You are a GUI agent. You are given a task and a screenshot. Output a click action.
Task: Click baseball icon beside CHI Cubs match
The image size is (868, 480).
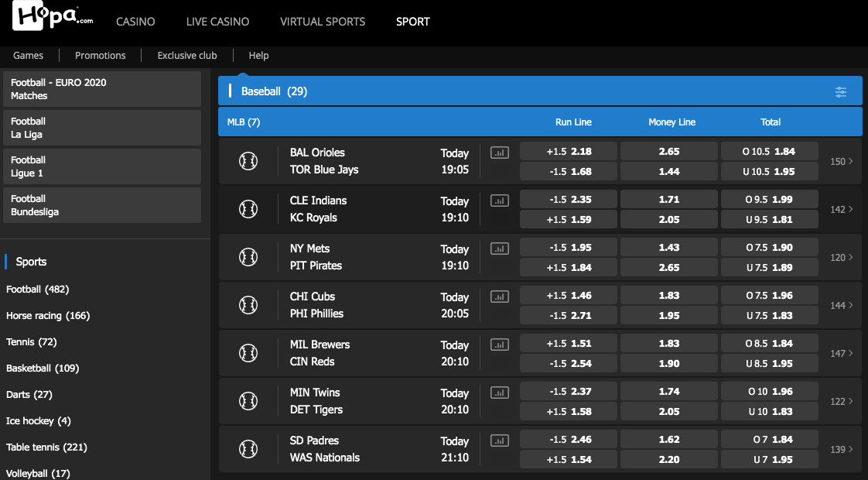coord(248,305)
